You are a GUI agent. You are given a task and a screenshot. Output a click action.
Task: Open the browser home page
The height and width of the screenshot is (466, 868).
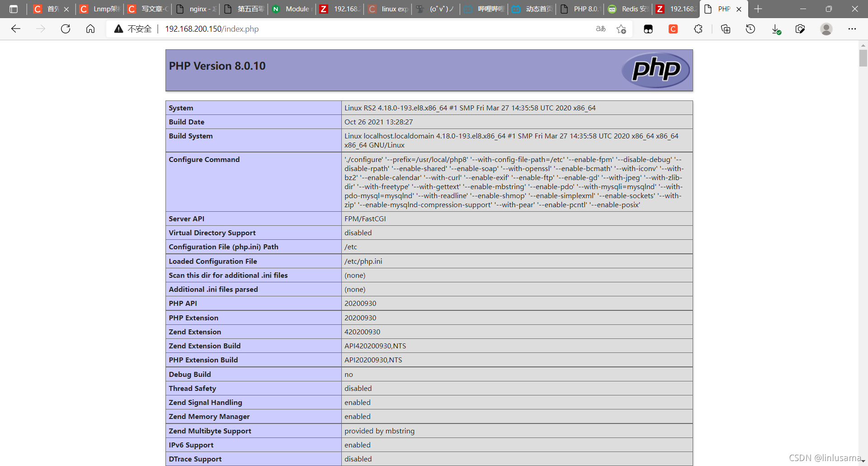(90, 29)
